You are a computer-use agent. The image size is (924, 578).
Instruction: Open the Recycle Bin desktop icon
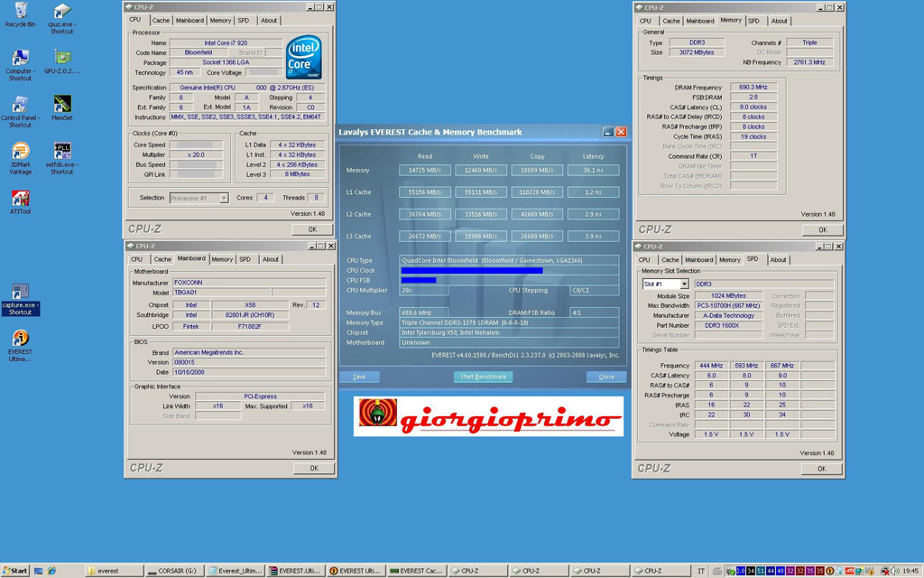pos(20,14)
